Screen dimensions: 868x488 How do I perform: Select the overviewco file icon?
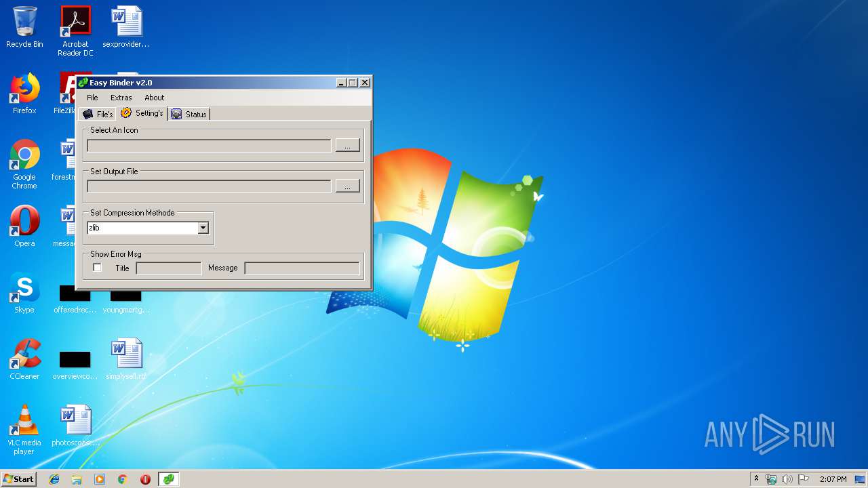tap(75, 366)
